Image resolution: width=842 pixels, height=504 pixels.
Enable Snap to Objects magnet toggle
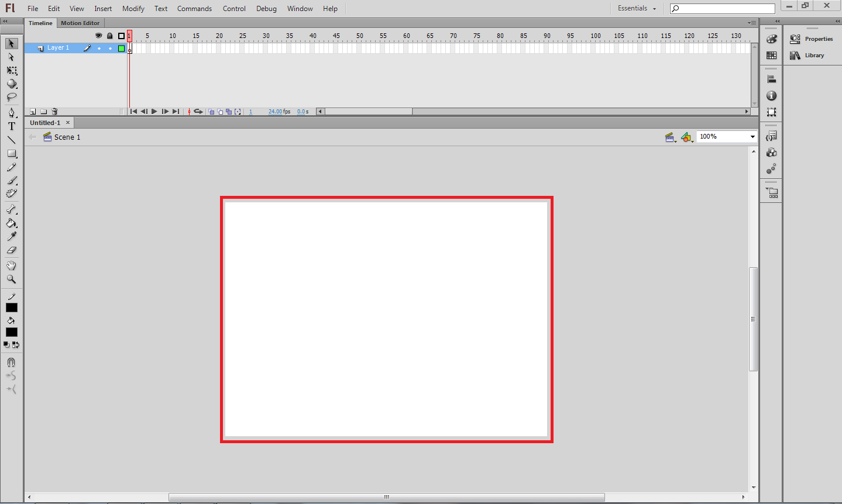pyautogui.click(x=11, y=362)
